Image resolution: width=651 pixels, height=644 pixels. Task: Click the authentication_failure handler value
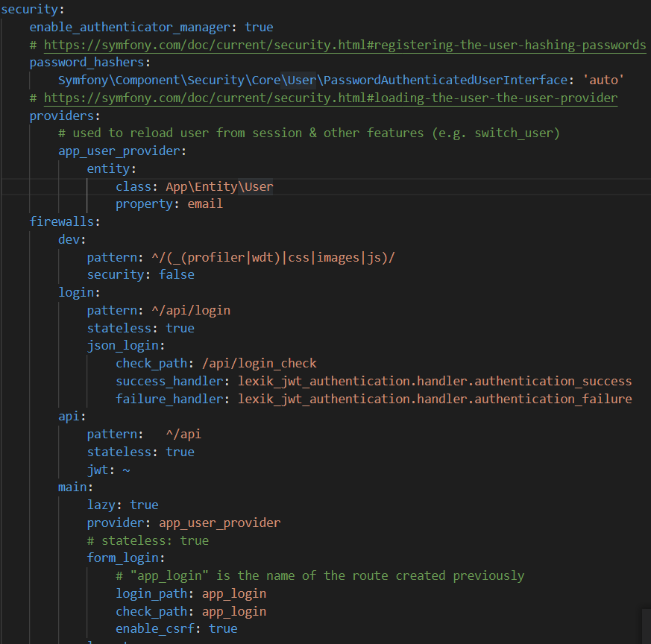pyautogui.click(x=435, y=400)
